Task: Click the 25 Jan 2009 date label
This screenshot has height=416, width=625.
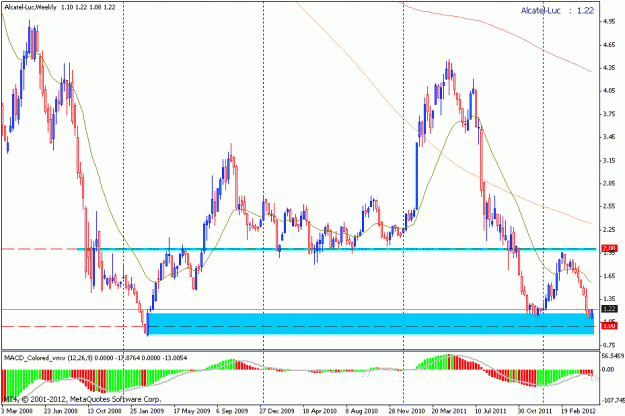Action: [x=147, y=411]
